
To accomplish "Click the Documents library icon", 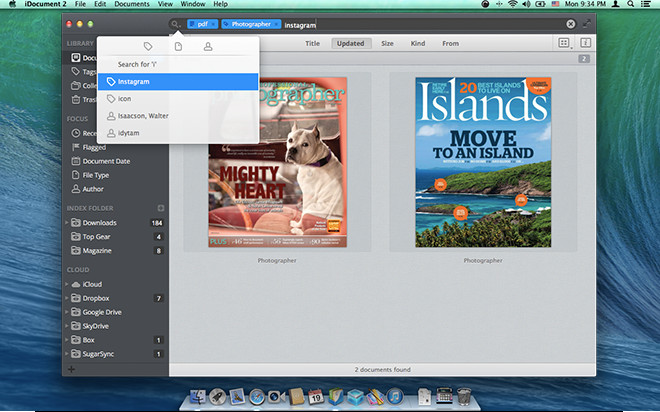I will pos(76,57).
